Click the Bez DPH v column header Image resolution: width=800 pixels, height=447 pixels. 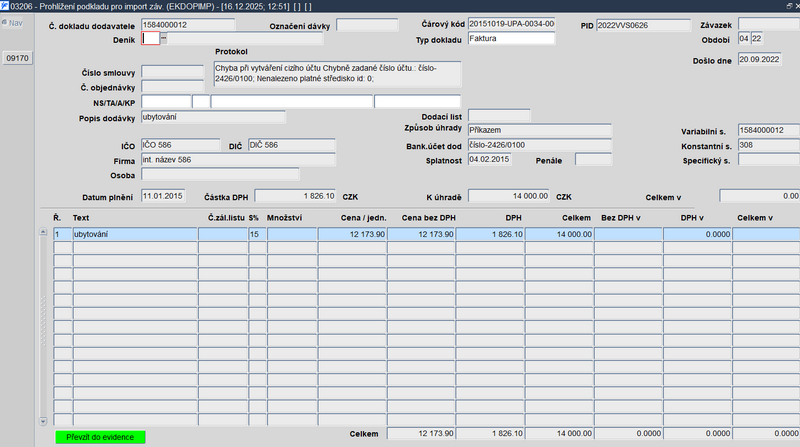click(620, 218)
